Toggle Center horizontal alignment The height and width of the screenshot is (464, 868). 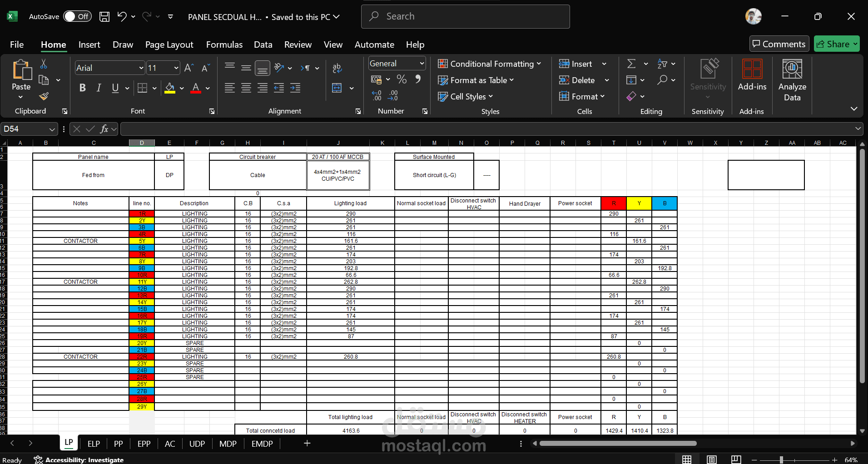pos(246,88)
